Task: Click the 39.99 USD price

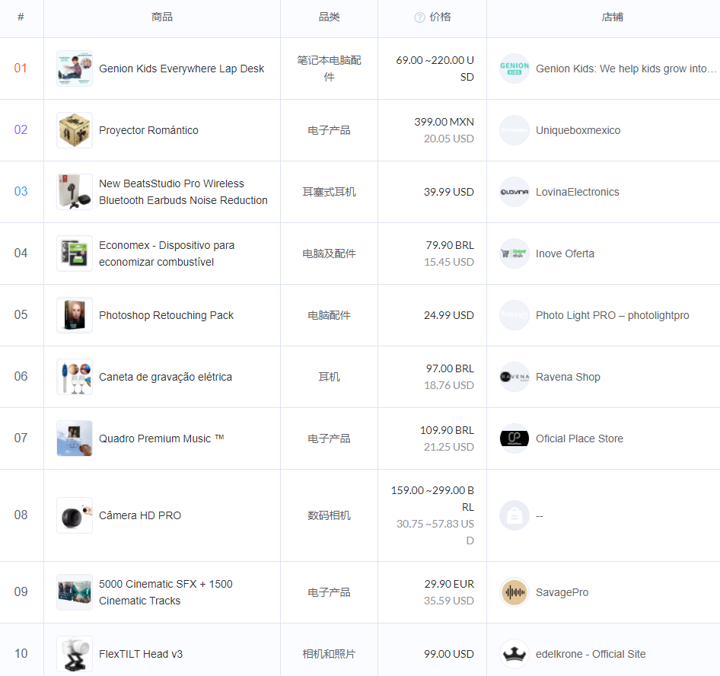Action: pos(449,192)
